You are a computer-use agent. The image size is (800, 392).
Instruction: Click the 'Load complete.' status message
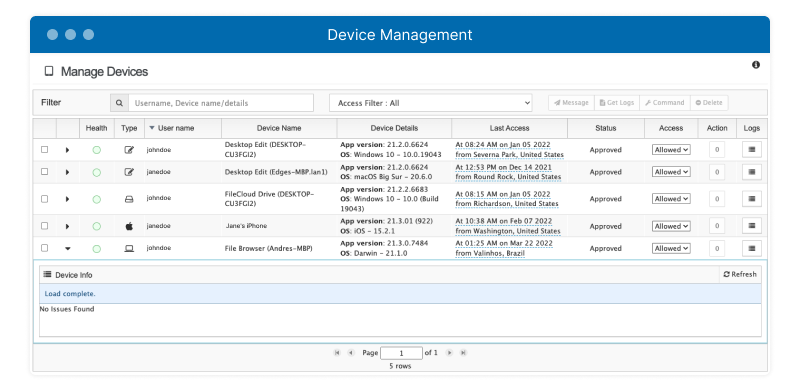(70, 294)
